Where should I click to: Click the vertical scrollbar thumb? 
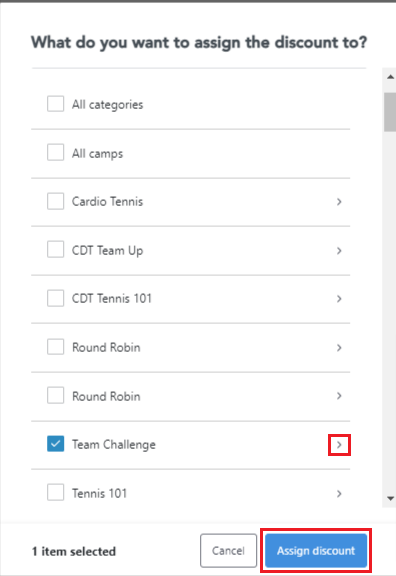390,112
